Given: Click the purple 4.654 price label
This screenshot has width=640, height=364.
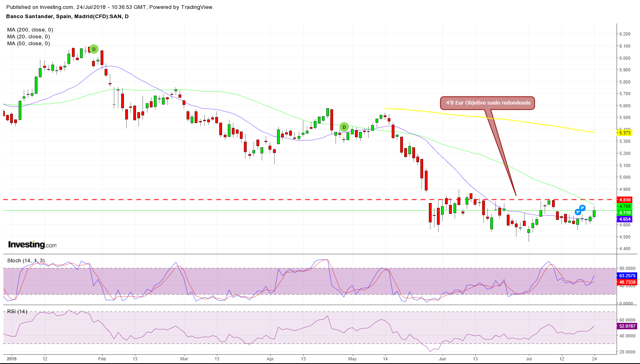Looking at the screenshot, I should point(625,219).
